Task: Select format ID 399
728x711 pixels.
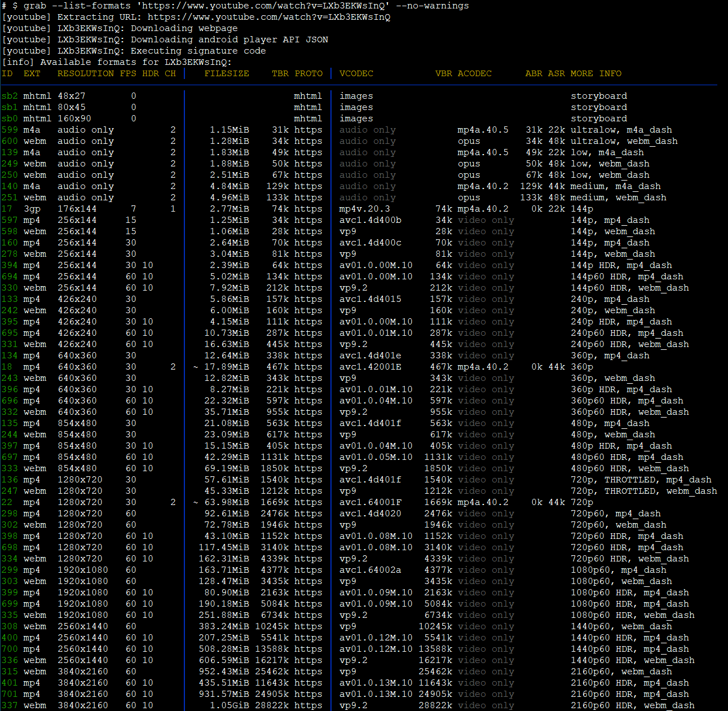Action: click(x=10, y=592)
